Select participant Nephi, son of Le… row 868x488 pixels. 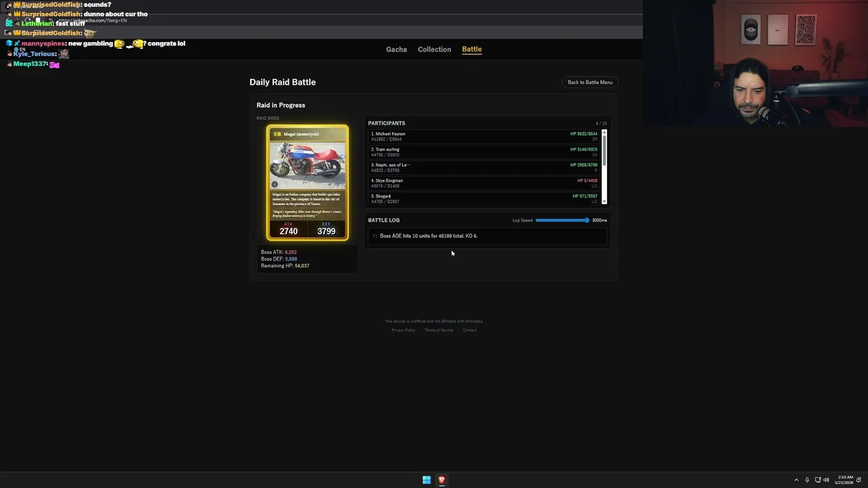click(x=484, y=167)
